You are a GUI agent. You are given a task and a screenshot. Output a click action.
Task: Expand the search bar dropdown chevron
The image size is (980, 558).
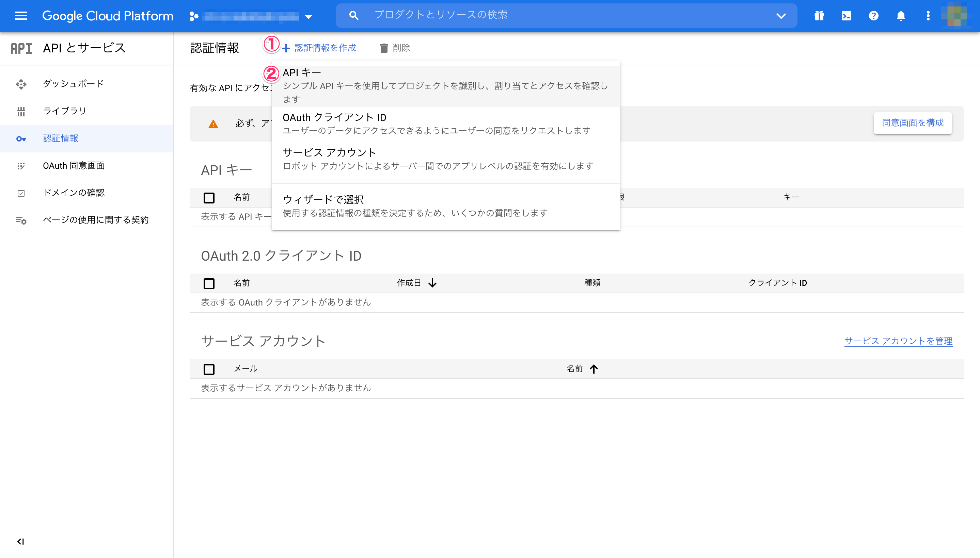pyautogui.click(x=781, y=16)
